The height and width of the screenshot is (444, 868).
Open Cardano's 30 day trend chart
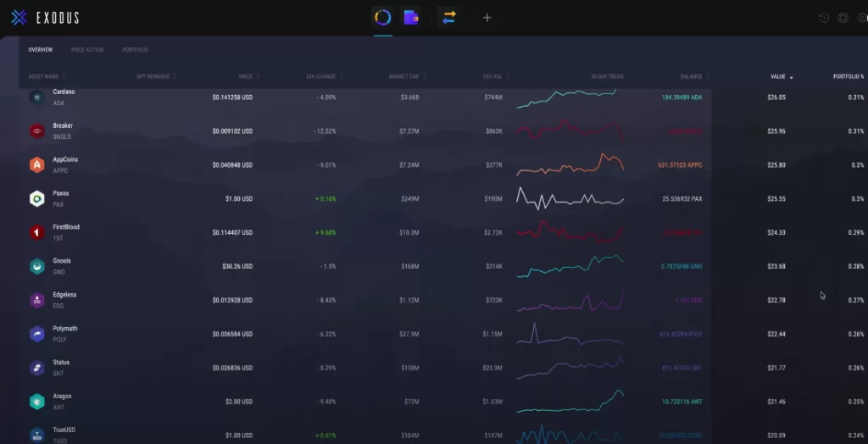click(566, 98)
